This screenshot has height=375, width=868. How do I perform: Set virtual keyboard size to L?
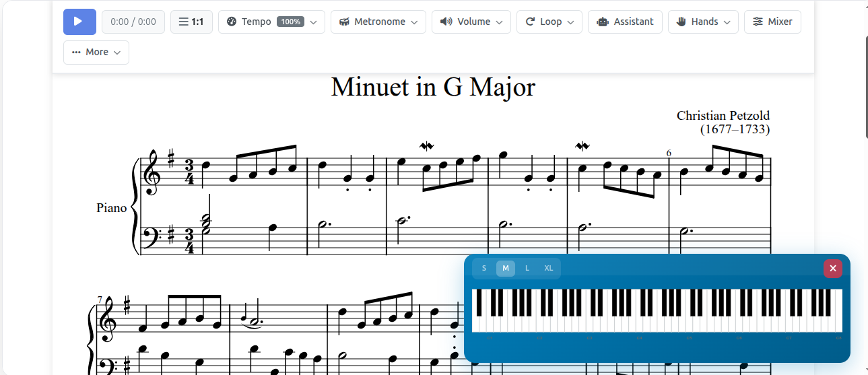point(527,268)
